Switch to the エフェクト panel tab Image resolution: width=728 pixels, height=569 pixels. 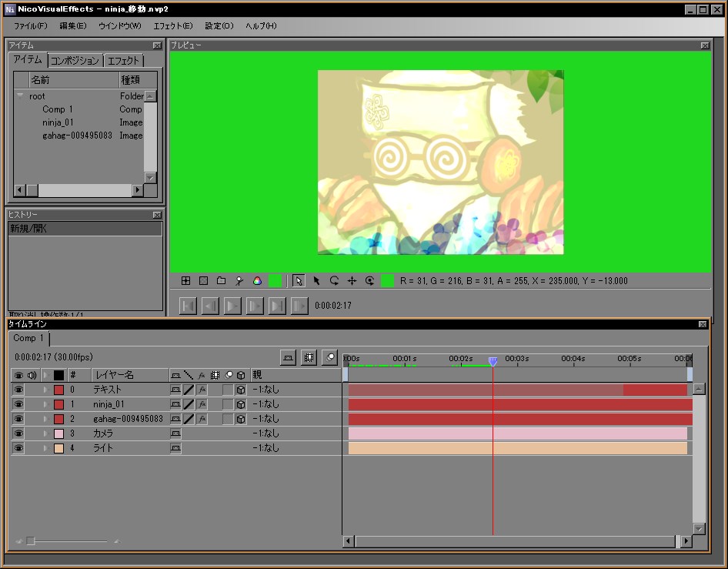pyautogui.click(x=123, y=60)
